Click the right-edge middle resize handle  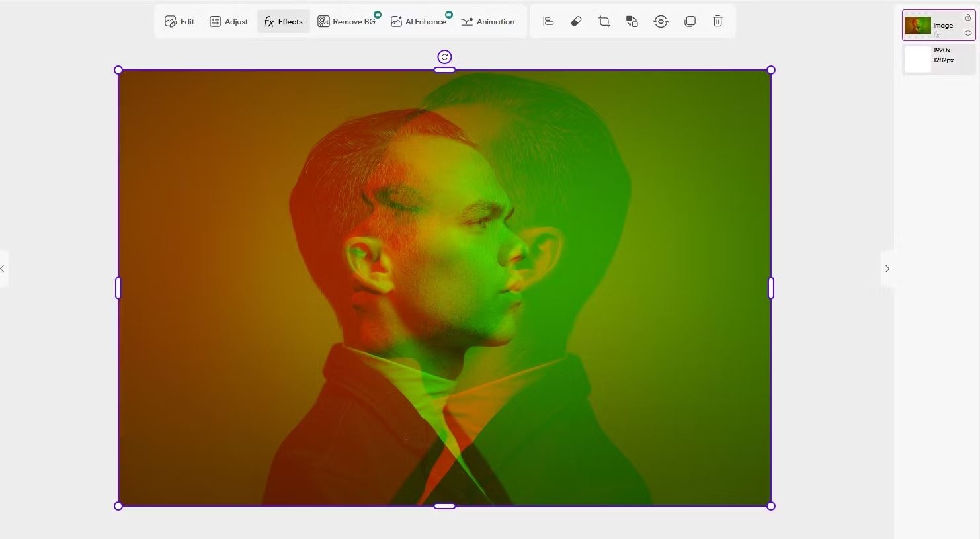coord(771,288)
